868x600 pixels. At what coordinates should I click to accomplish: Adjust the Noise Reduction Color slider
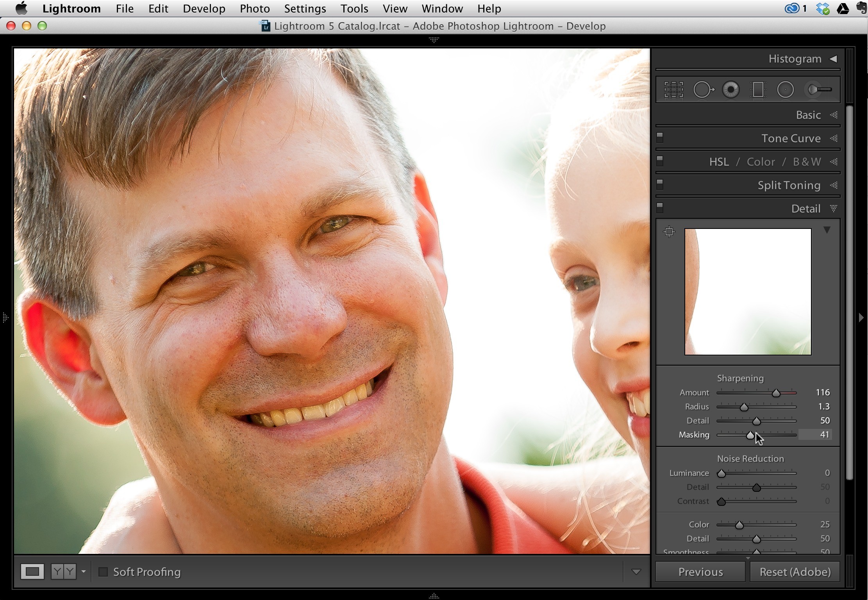tap(739, 525)
